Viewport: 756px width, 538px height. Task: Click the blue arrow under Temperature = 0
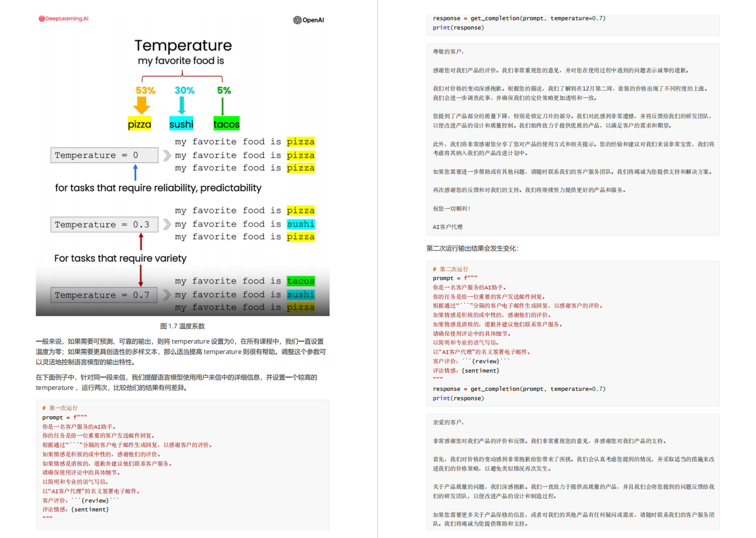point(135,172)
